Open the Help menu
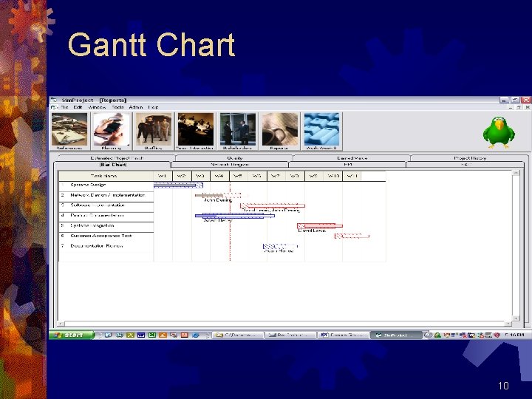Screen dimensions: 532x399 click(153, 107)
